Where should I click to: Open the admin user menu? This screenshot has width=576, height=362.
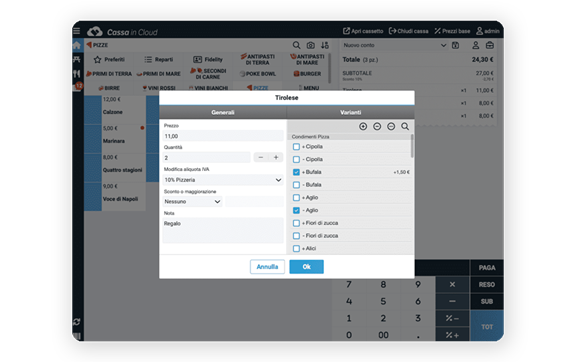(488, 31)
